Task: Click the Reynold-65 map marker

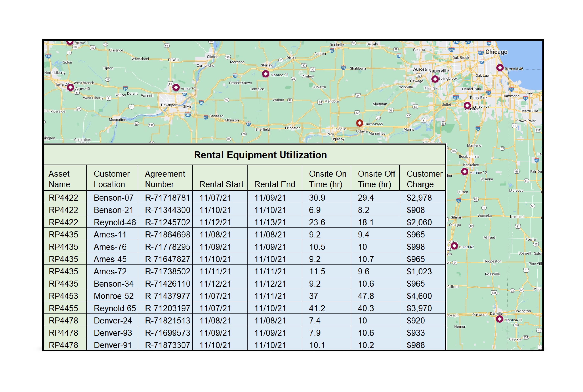Action: coord(359,123)
